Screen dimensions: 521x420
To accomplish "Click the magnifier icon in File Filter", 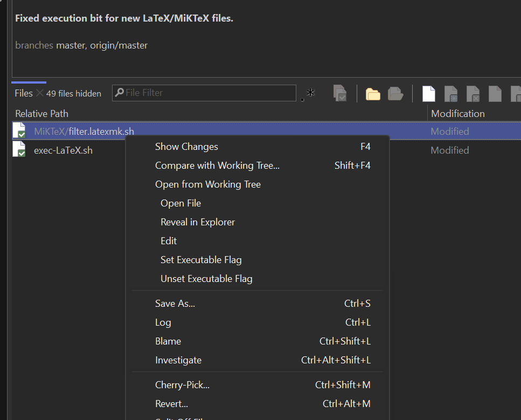I will tap(119, 93).
